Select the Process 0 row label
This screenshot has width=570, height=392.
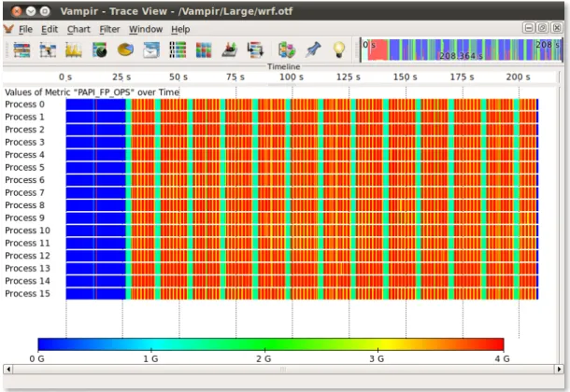(24, 105)
